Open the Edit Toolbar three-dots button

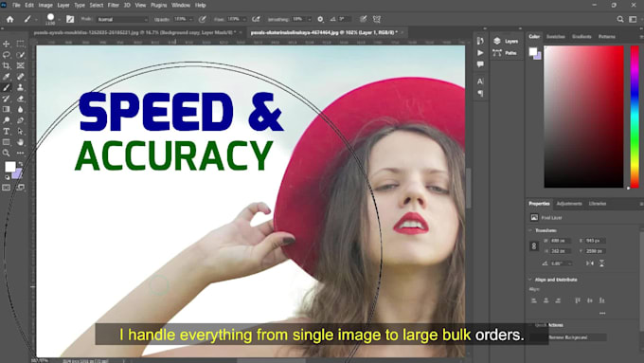click(20, 154)
